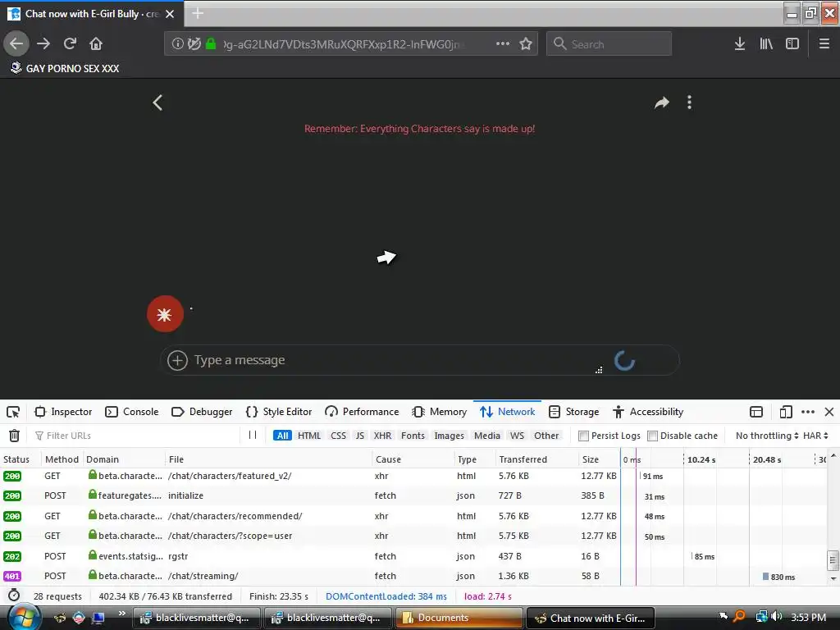Select the 401 POST /chat/streaming/ request
This screenshot has width=840, height=630.
(x=415, y=577)
